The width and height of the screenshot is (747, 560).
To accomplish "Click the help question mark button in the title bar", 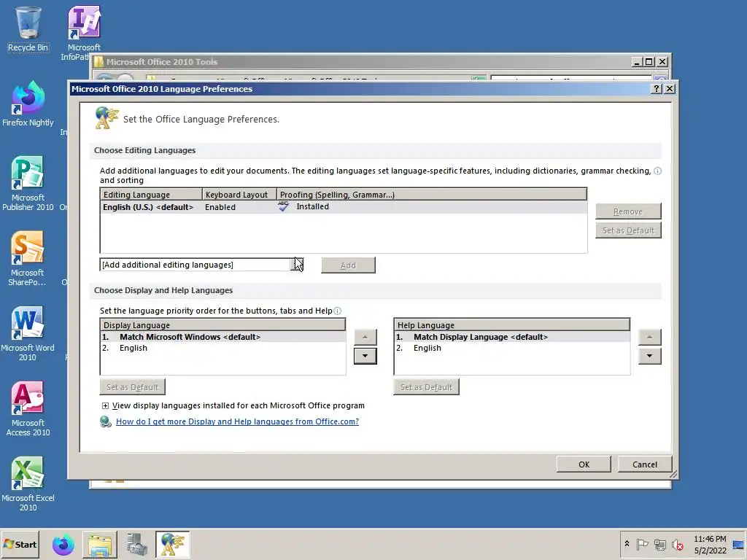I will (x=656, y=88).
